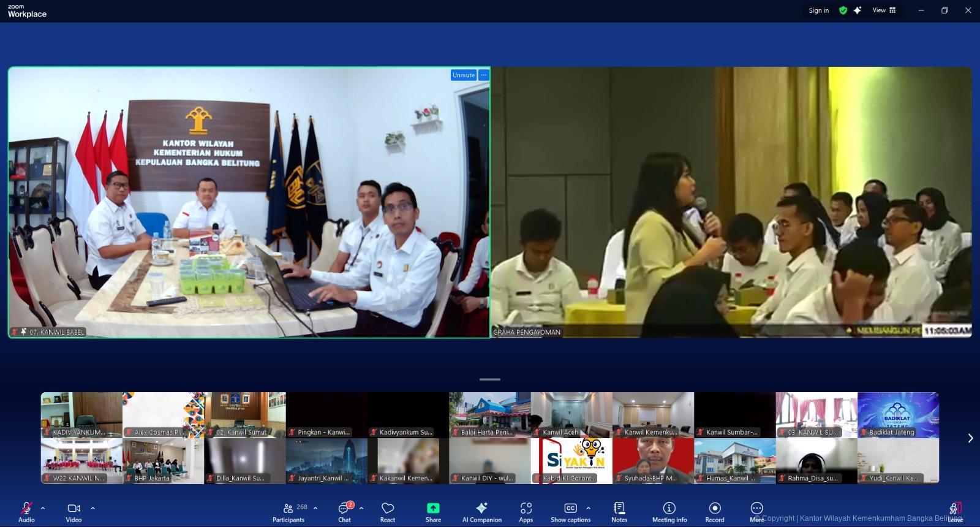Click the green Share screen icon
Viewport: 980px width, 527px height.
pyautogui.click(x=433, y=508)
